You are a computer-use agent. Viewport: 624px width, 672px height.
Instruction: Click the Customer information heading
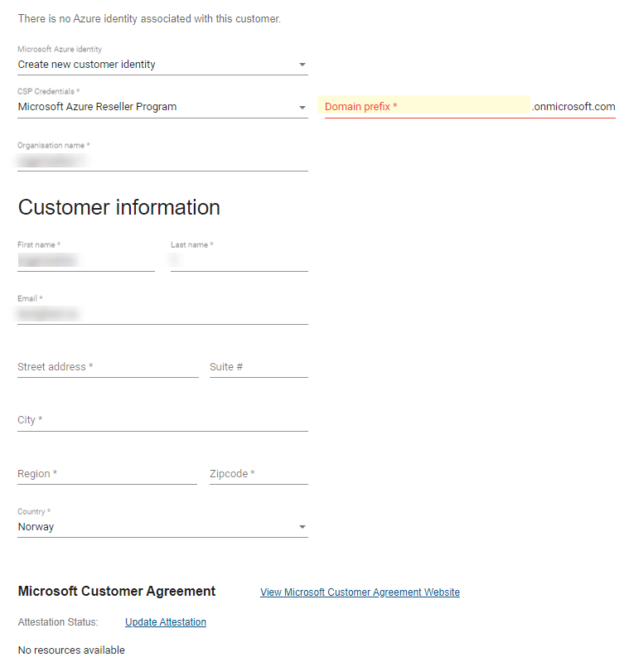(x=119, y=207)
